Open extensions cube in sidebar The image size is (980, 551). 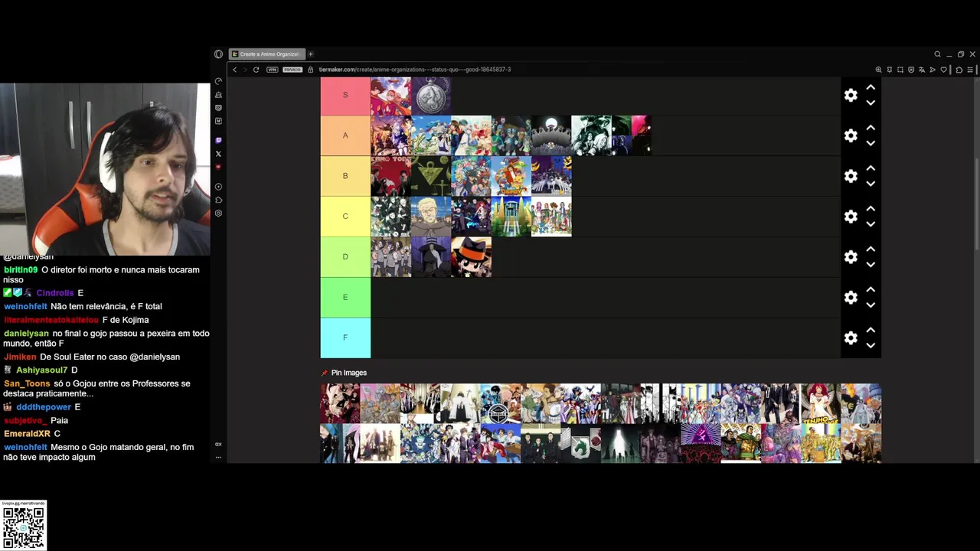[218, 200]
